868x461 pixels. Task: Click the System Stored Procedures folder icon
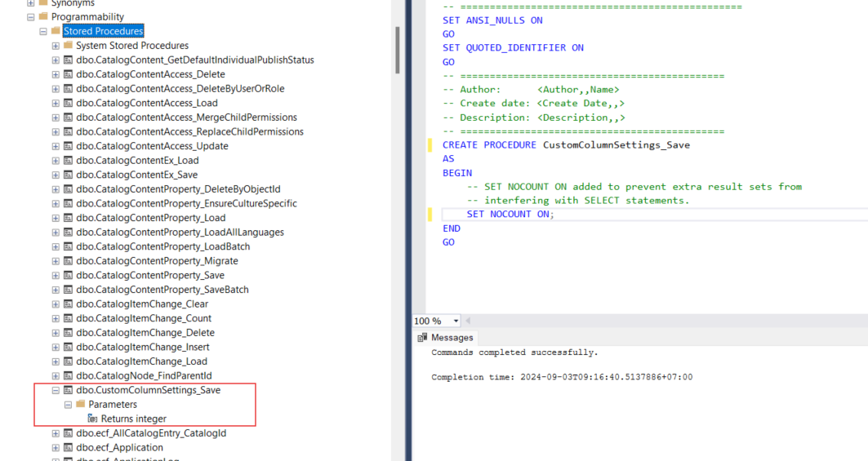pos(69,46)
